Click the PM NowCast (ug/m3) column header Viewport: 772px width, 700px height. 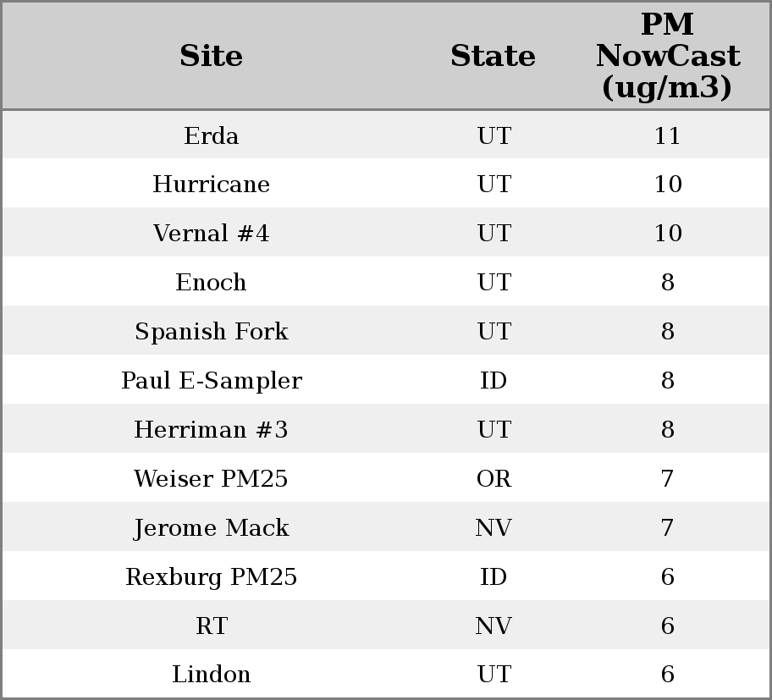(x=667, y=56)
